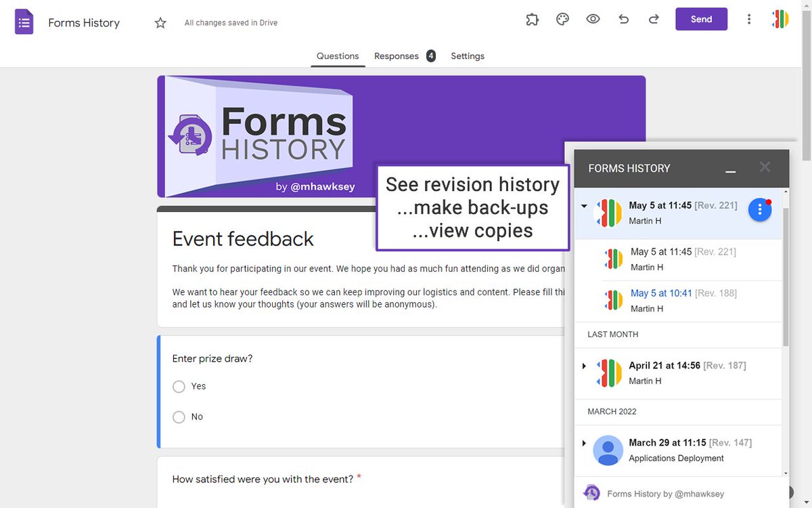Screen dimensions: 812x508
Task: Click the Forms History panel scrollbar
Action: click(786, 276)
